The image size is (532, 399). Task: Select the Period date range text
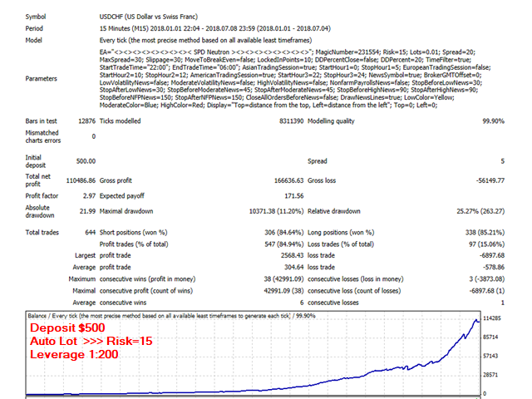(214, 28)
